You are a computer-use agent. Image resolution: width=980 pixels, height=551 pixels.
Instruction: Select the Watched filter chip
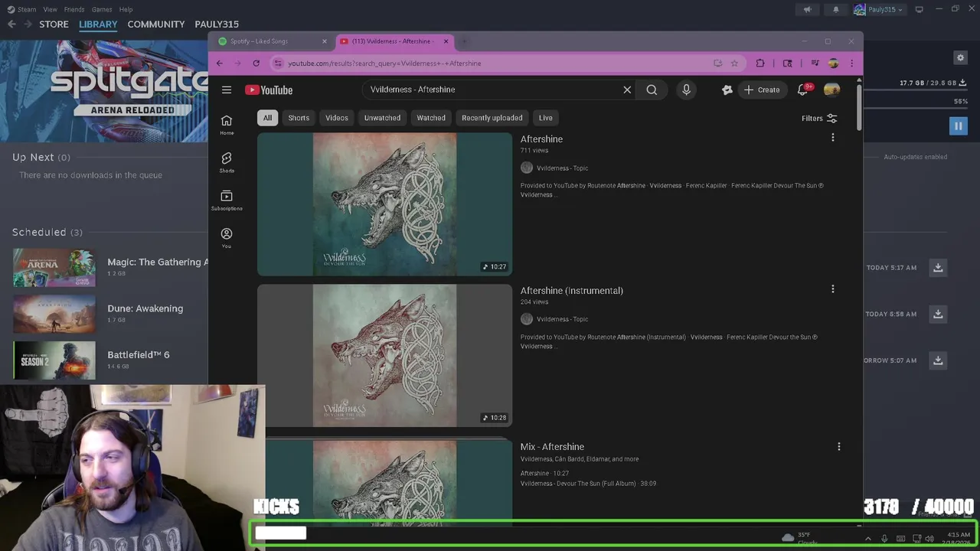(x=431, y=118)
